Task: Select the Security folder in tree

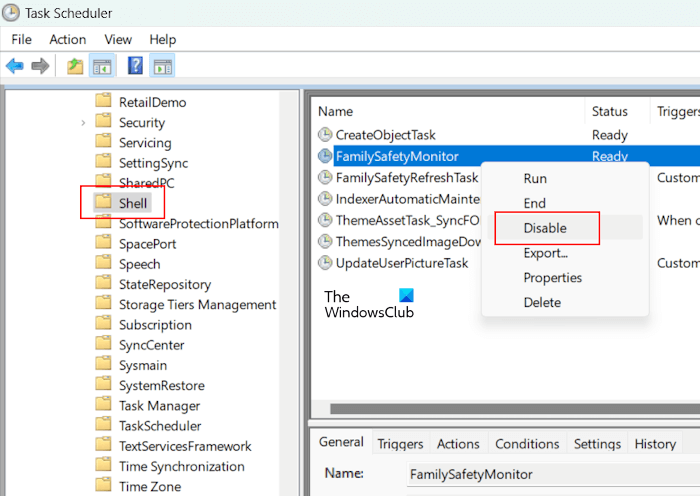Action: [x=142, y=123]
